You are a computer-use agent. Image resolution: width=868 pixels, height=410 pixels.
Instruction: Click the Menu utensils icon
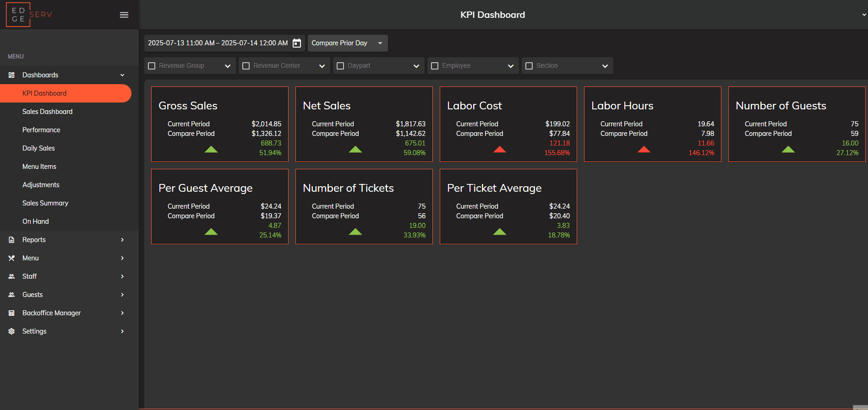11,258
